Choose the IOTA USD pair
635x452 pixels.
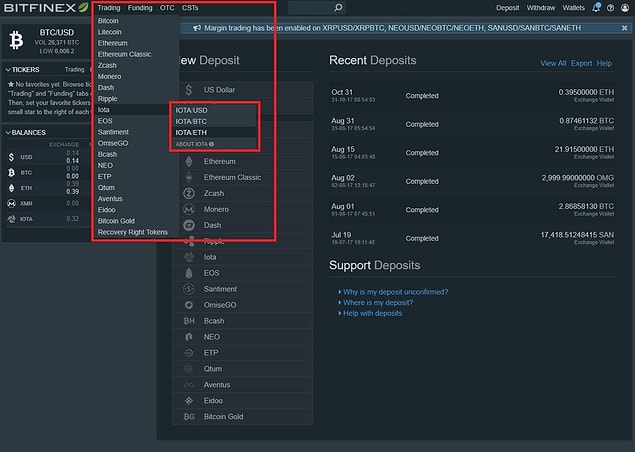[x=191, y=110]
